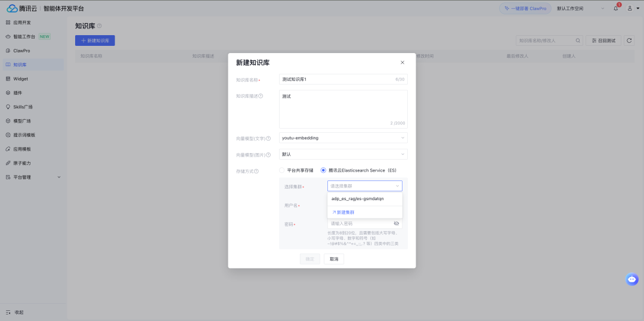Screen dimensions: 644x321
Task: Open ClawPro in the sidebar
Action: 33,51
